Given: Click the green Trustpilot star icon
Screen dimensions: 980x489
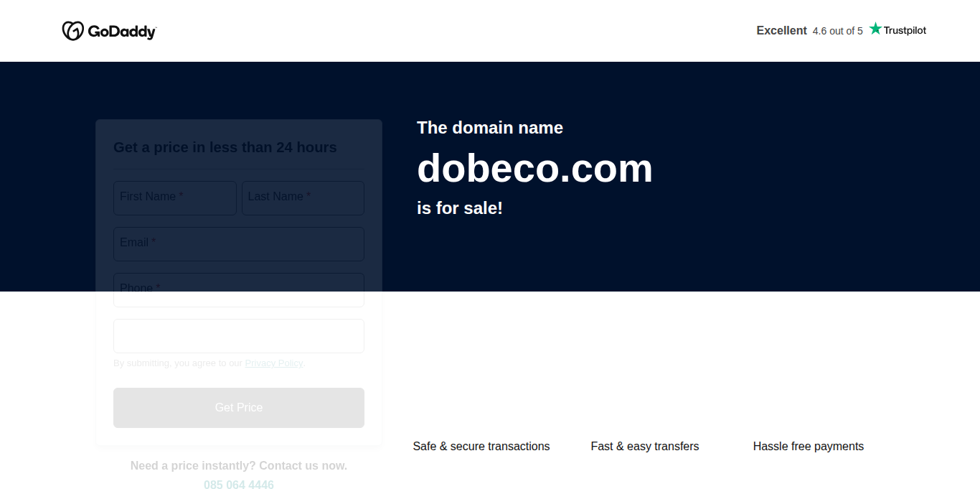Looking at the screenshot, I should [x=875, y=29].
